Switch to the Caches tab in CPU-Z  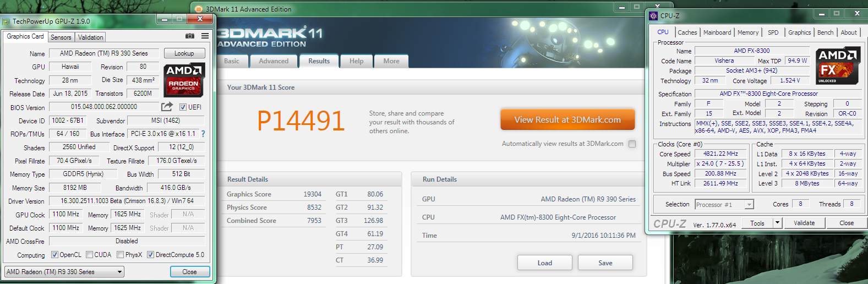tap(687, 32)
